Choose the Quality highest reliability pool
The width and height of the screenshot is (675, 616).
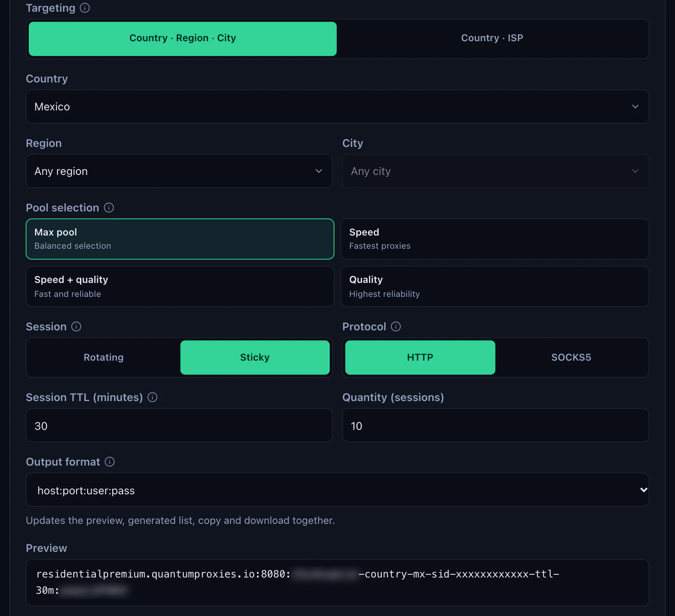495,287
